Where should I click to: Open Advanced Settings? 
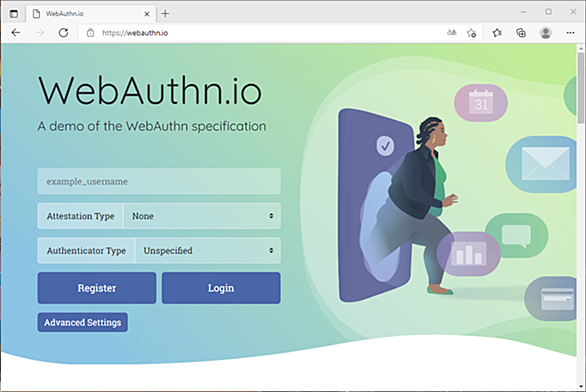coord(83,322)
